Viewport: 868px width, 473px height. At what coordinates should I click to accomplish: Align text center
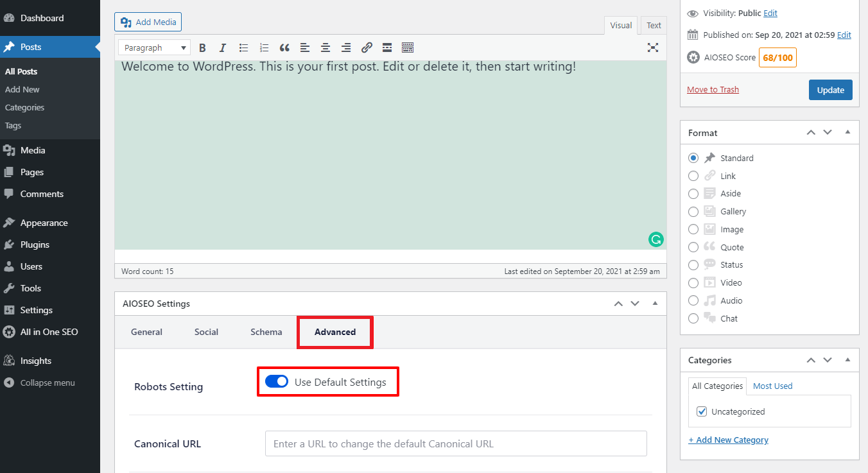(325, 47)
